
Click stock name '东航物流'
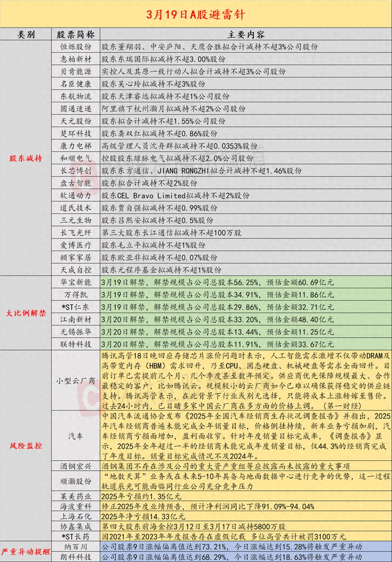[75, 96]
